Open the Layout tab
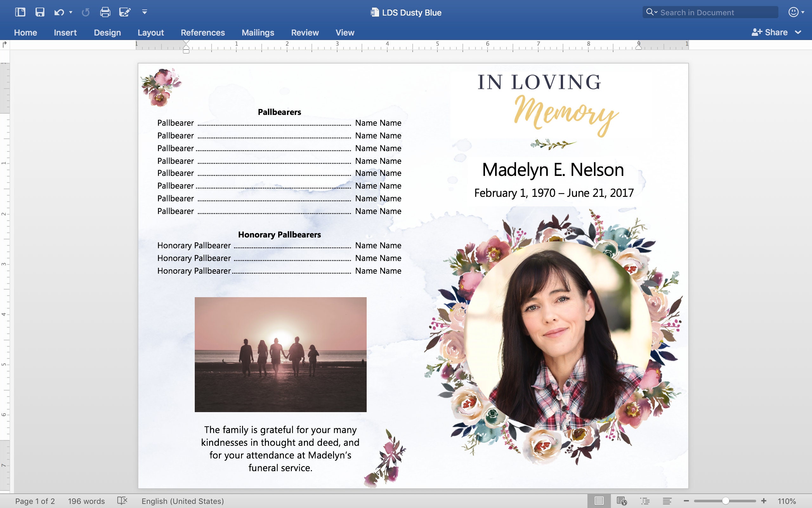The height and width of the screenshot is (508, 812). click(151, 33)
